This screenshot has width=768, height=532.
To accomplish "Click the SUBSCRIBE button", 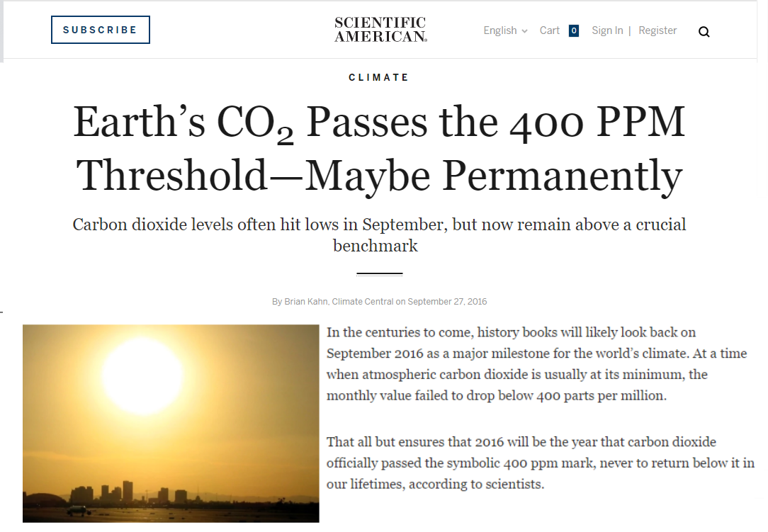I will coord(101,30).
